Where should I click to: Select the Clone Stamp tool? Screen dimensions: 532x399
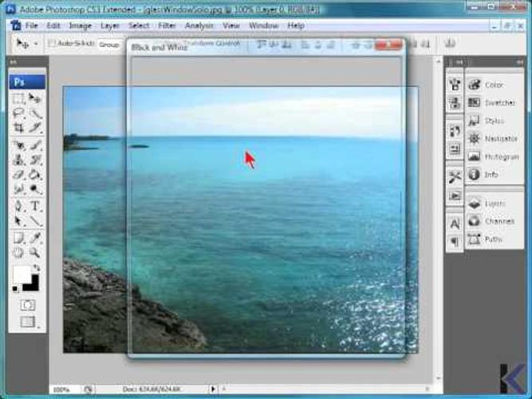click(x=18, y=160)
